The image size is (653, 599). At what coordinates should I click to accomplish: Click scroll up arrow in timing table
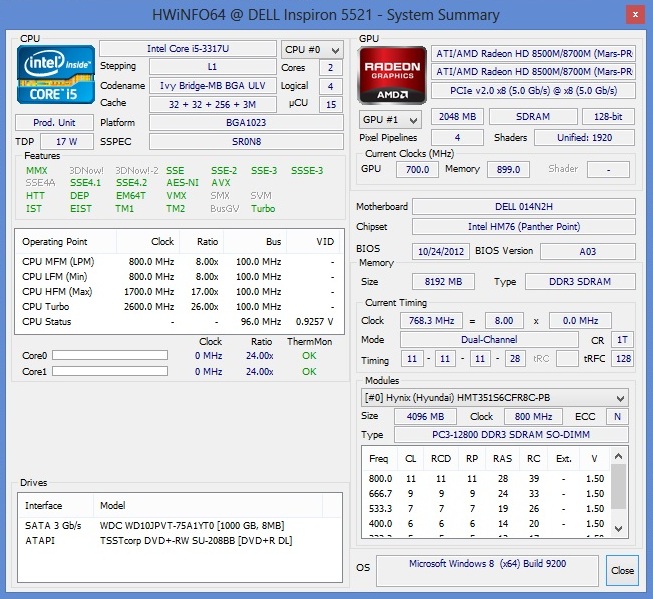pyautogui.click(x=618, y=457)
